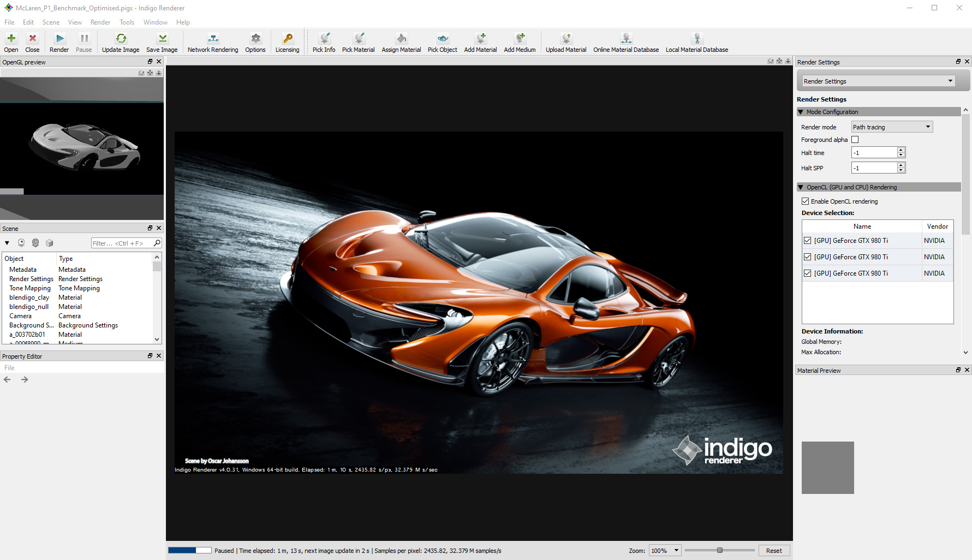Open the Scene menu
This screenshot has width=972, height=560.
(51, 22)
